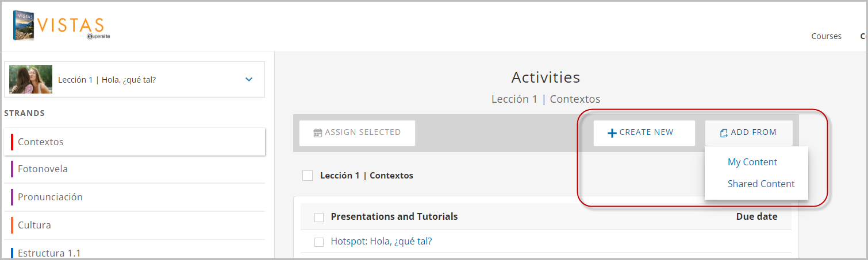Image resolution: width=868 pixels, height=260 pixels.
Task: Open the Hotspot: Hola, ¿qué tal? link
Action: (x=382, y=241)
